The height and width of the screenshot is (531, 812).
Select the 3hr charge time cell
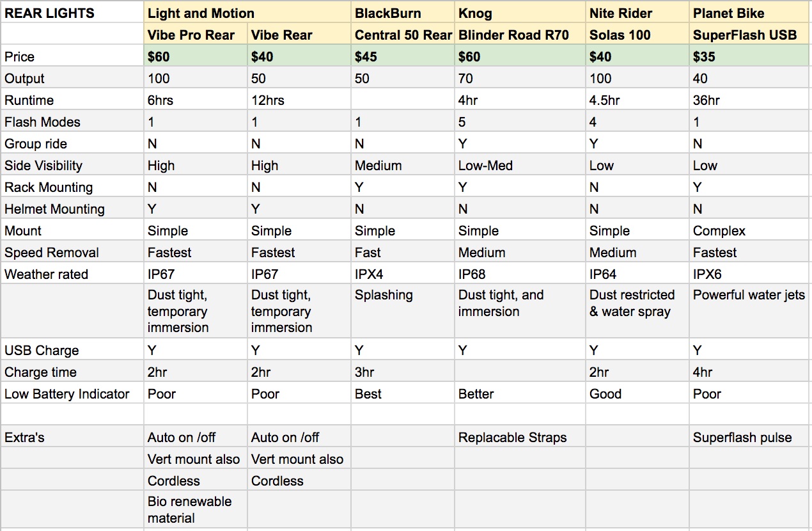(365, 372)
